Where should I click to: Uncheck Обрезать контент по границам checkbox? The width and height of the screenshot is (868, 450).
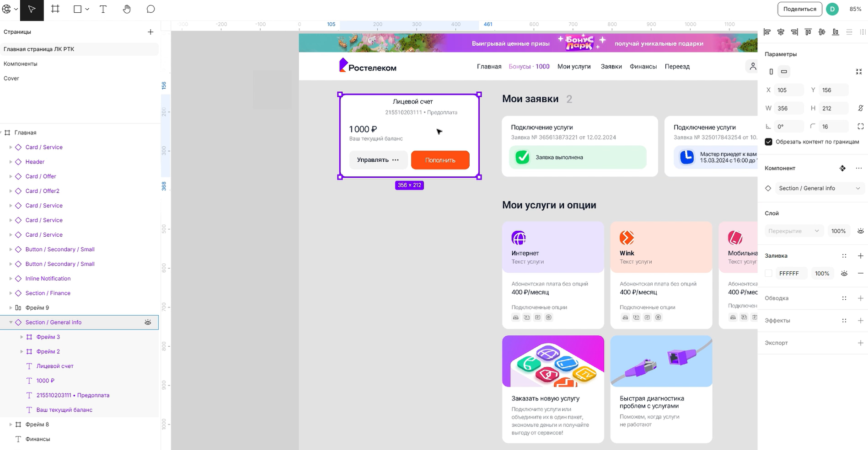pyautogui.click(x=768, y=142)
